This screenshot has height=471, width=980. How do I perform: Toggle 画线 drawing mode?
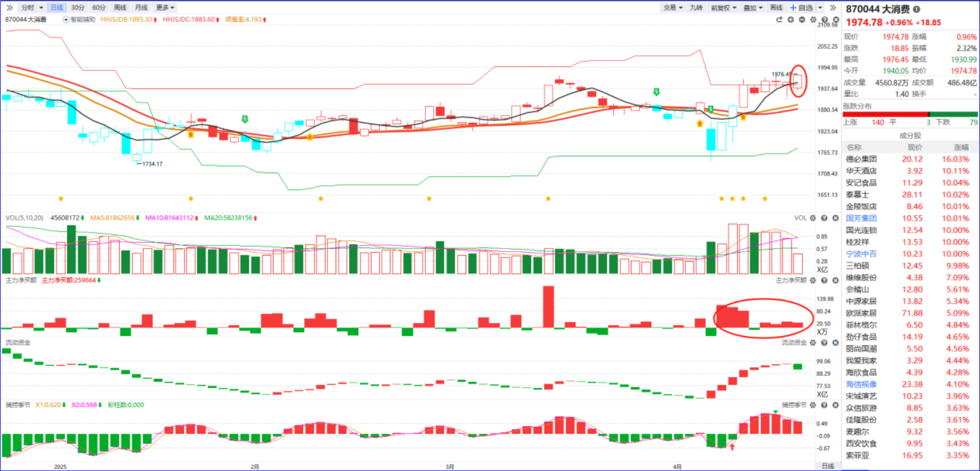(776, 8)
